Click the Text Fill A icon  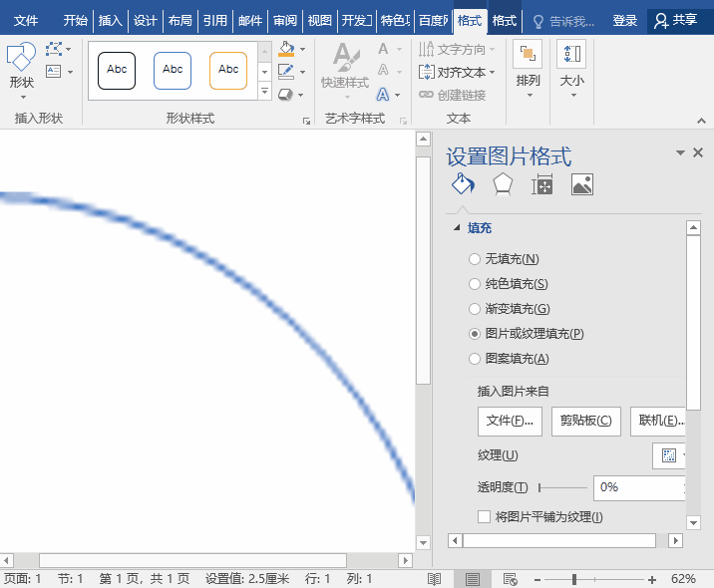383,49
